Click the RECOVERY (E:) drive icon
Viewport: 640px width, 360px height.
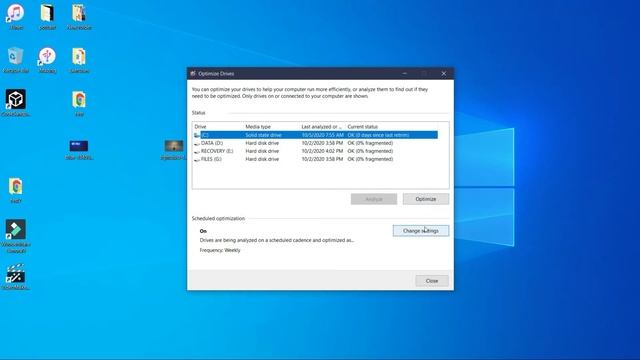click(197, 151)
